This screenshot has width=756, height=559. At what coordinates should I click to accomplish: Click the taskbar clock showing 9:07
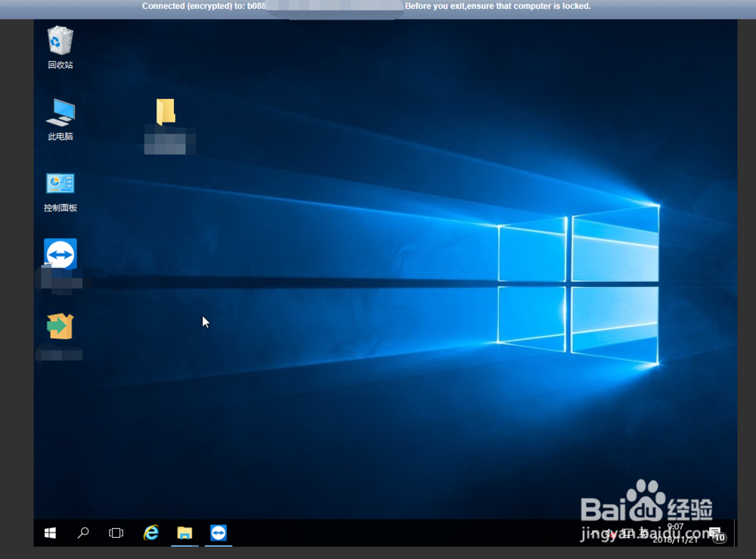pyautogui.click(x=675, y=533)
